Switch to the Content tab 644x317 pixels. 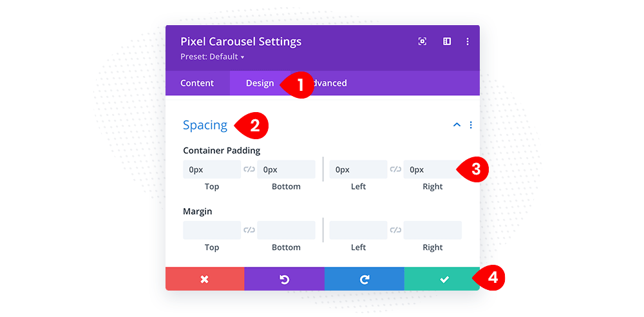coord(197,83)
